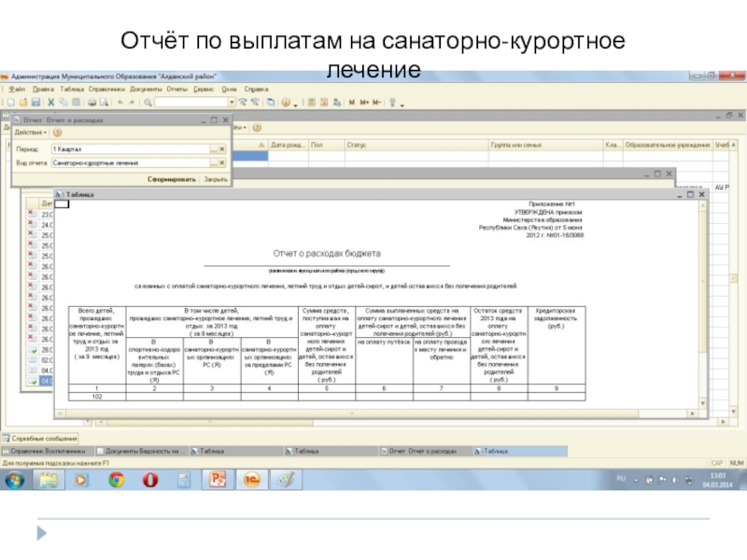Sort by the Дата рожд. column header

[x=288, y=145]
